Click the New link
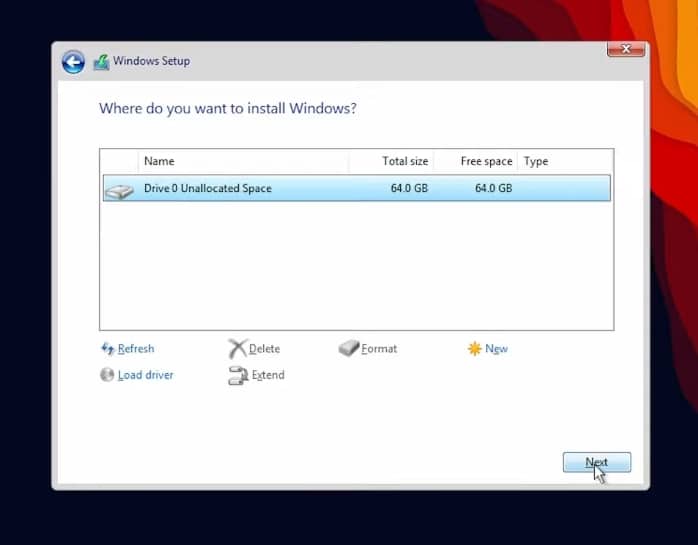This screenshot has width=698, height=545. point(496,349)
